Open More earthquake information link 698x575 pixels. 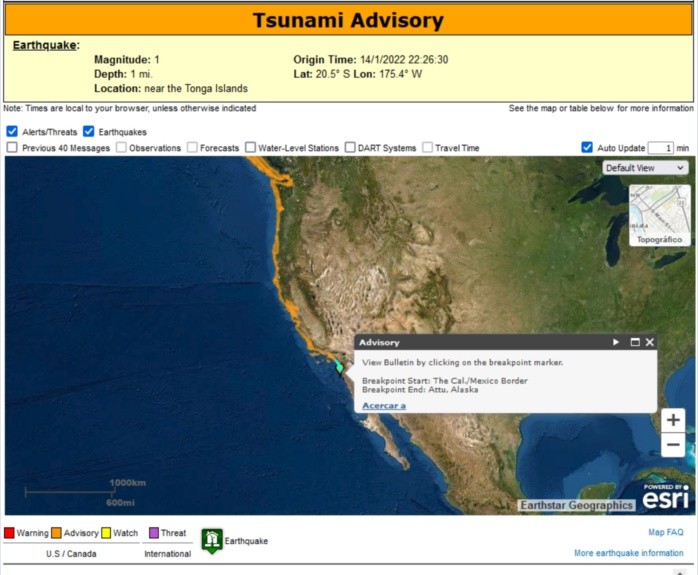[x=628, y=553]
